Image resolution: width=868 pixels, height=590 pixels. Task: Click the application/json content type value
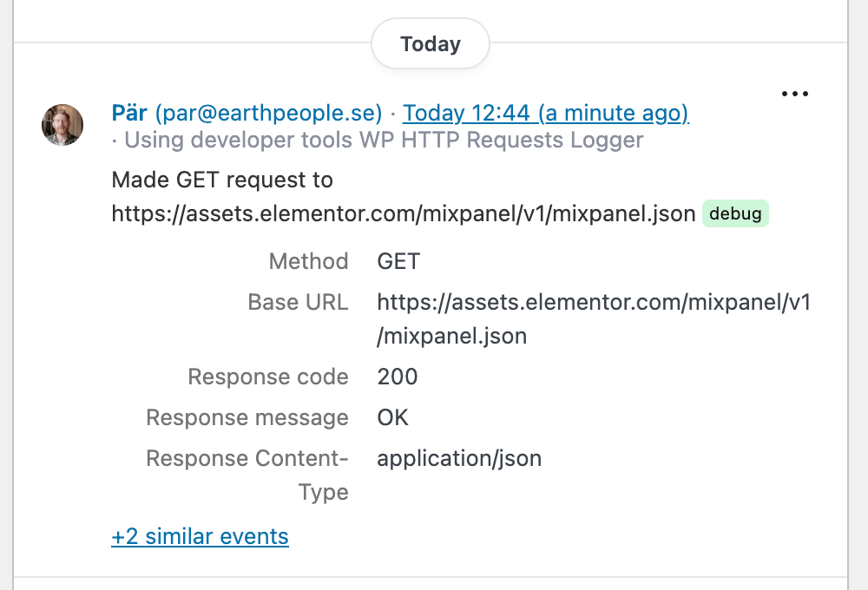click(459, 458)
